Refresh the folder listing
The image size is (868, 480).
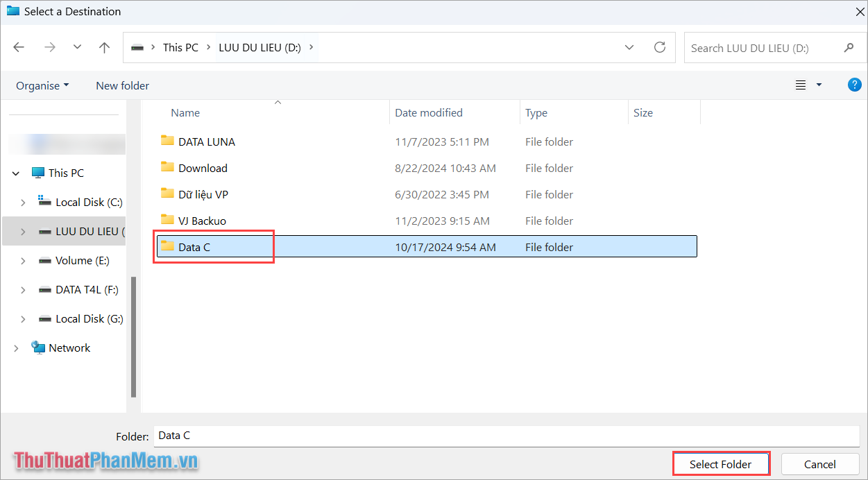[x=660, y=48]
